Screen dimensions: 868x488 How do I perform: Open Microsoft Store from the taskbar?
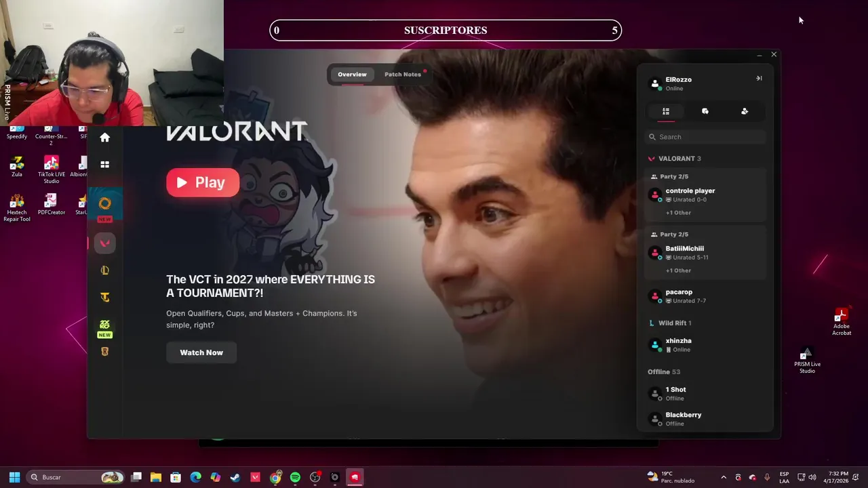tap(176, 477)
